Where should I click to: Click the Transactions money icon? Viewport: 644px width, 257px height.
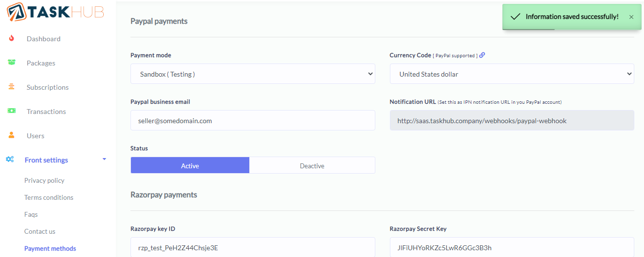point(12,111)
